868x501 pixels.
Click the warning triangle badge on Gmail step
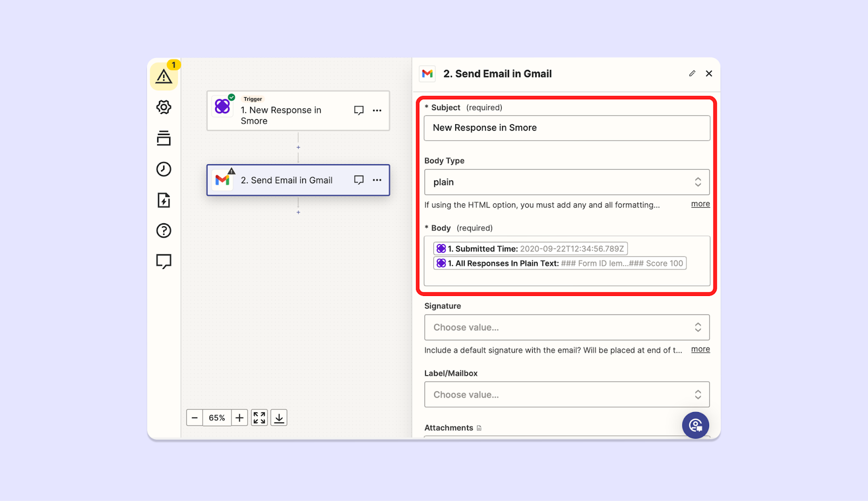[x=232, y=171]
